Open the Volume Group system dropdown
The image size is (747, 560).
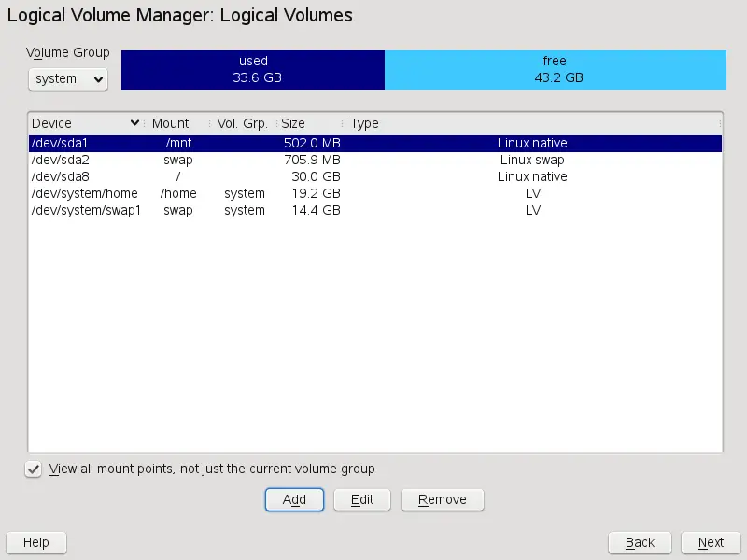coord(68,79)
